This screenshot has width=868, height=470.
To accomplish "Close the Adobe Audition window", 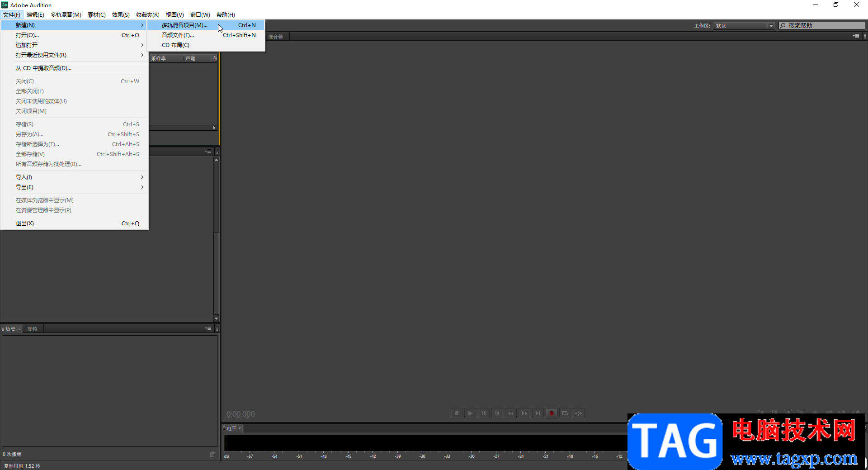I will tap(857, 5).
